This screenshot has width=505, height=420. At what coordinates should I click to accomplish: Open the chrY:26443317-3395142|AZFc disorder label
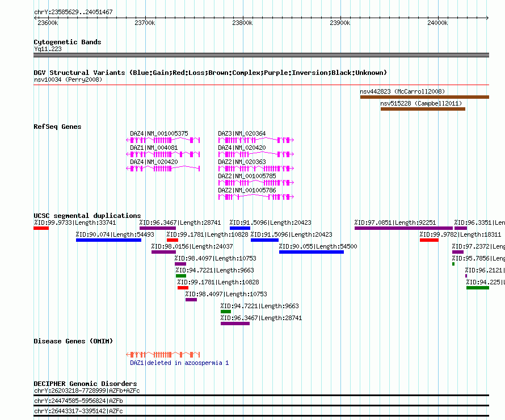coord(78,411)
